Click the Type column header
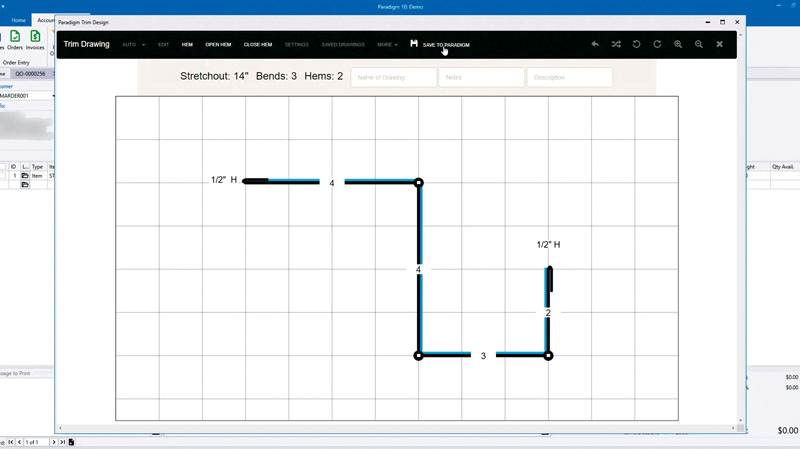Image resolution: width=800 pixels, height=449 pixels. pyautogui.click(x=37, y=167)
